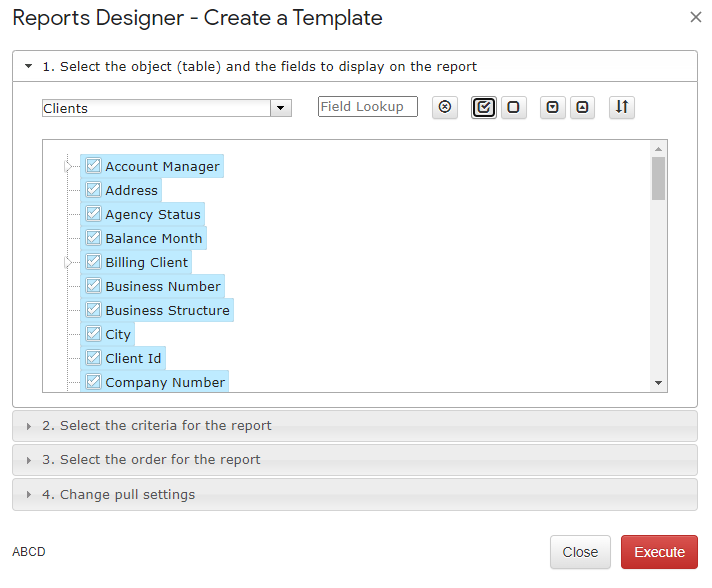Expand the Account Manager tree node
712x588 pixels.
(68, 167)
